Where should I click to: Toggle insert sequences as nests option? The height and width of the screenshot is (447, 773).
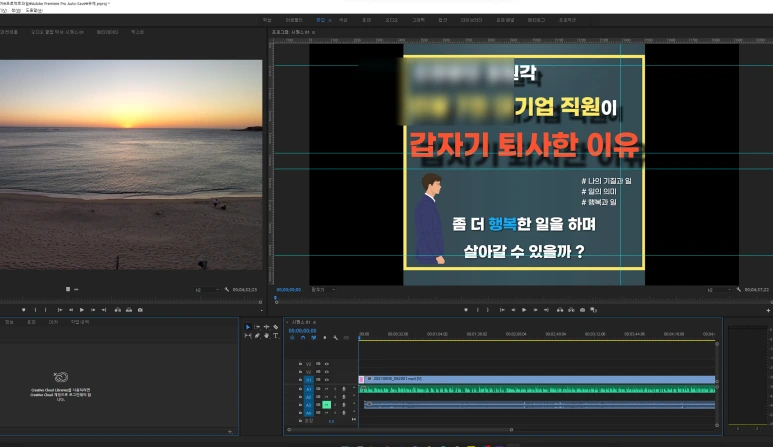tap(292, 338)
